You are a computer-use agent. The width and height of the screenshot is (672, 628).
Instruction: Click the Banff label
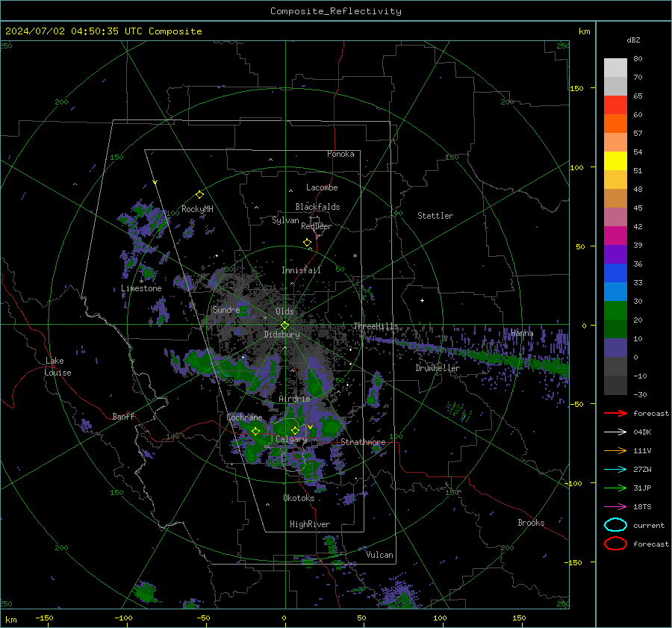123,416
